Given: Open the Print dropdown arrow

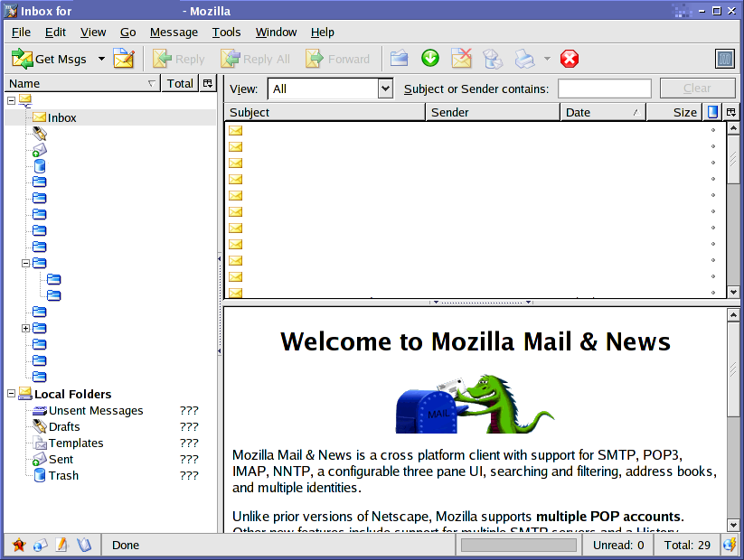Looking at the screenshot, I should (547, 59).
